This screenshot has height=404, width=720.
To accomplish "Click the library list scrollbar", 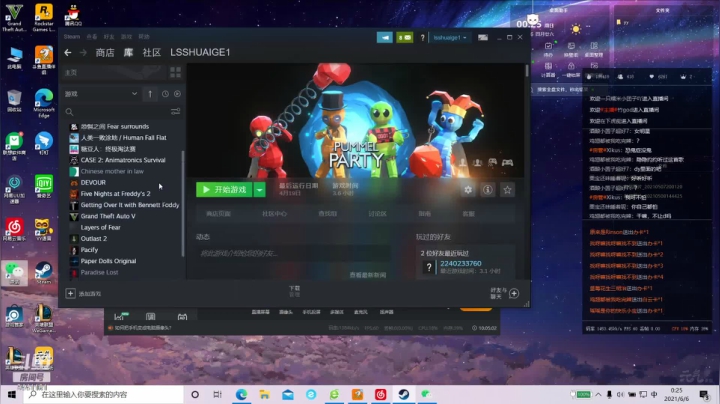I will click(x=183, y=203).
